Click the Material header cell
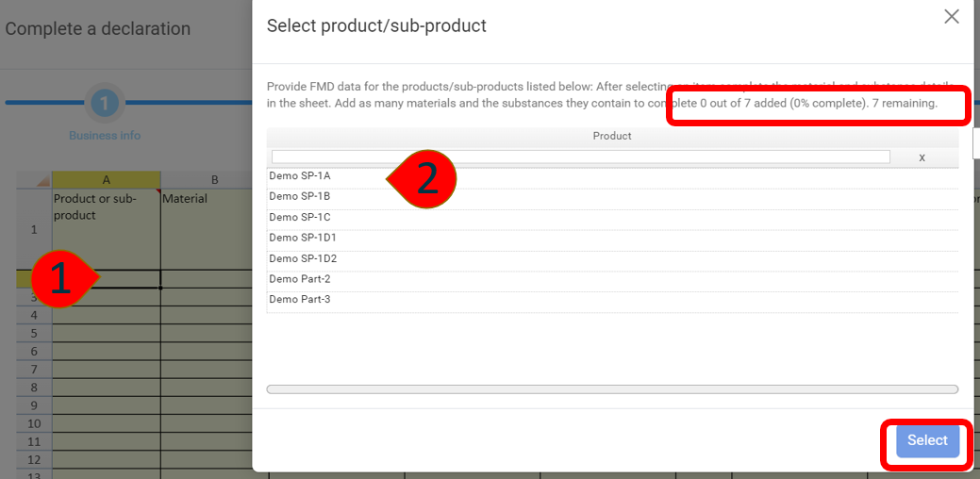This screenshot has width=980, height=479. click(184, 199)
